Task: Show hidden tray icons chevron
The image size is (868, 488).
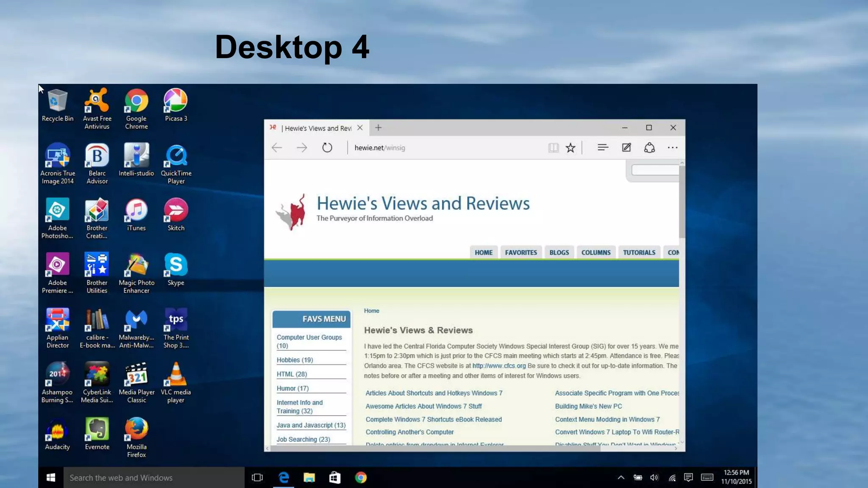Action: [x=620, y=477]
